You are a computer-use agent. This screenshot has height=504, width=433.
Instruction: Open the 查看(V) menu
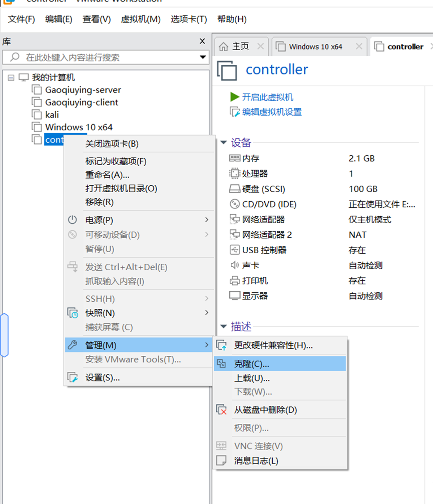coord(97,20)
